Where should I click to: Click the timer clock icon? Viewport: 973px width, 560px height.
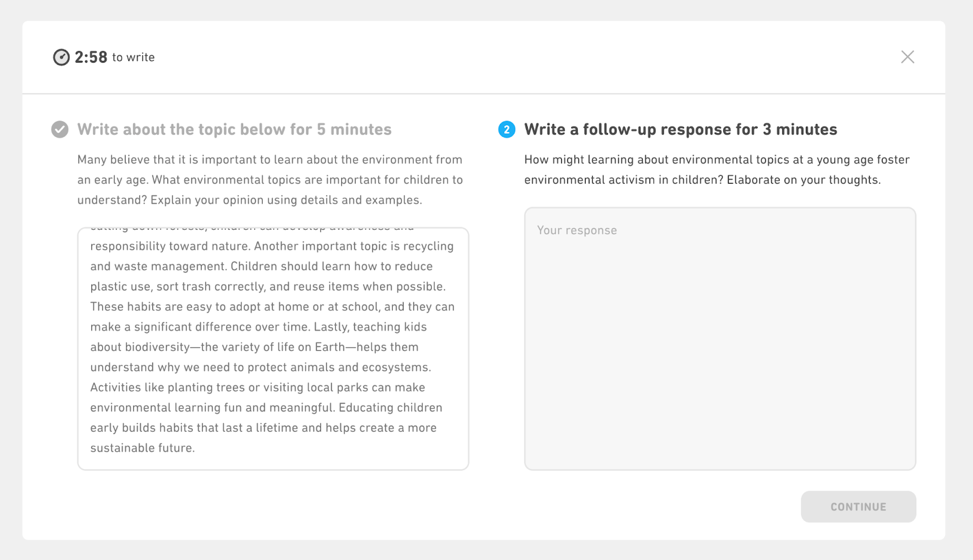coord(61,57)
